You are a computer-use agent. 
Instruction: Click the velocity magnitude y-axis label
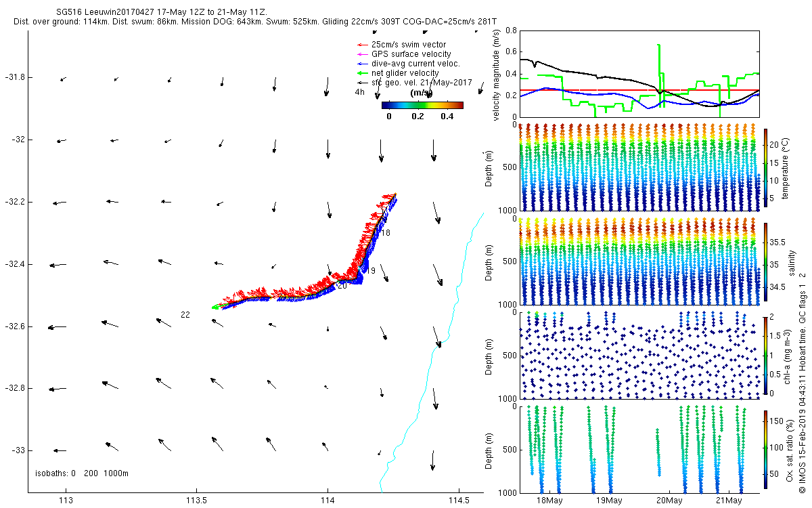497,76
